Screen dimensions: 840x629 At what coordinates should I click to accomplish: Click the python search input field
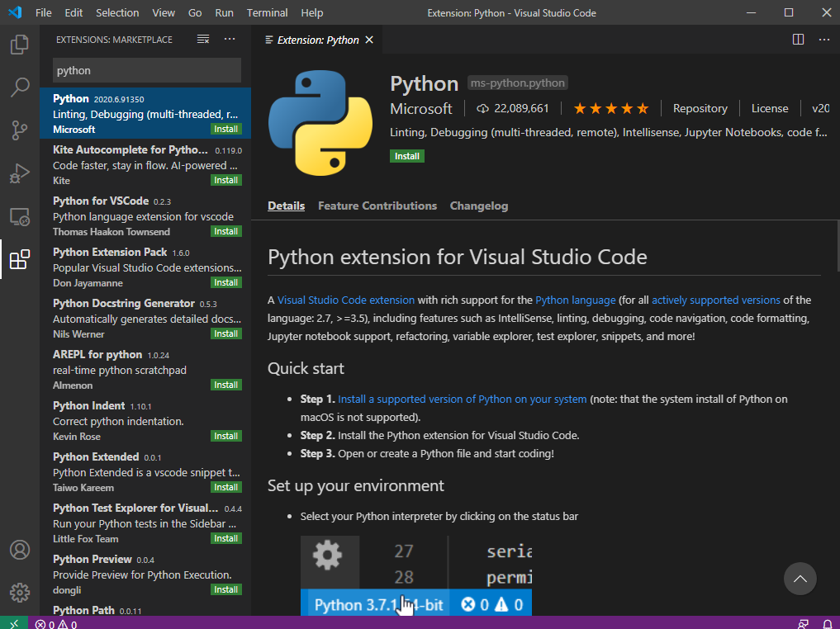(145, 71)
